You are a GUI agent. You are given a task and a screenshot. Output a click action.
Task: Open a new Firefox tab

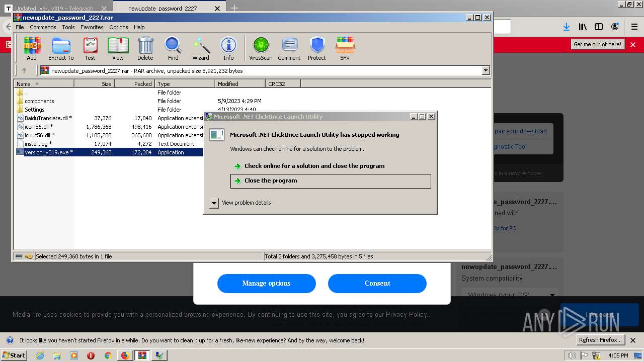(234, 8)
